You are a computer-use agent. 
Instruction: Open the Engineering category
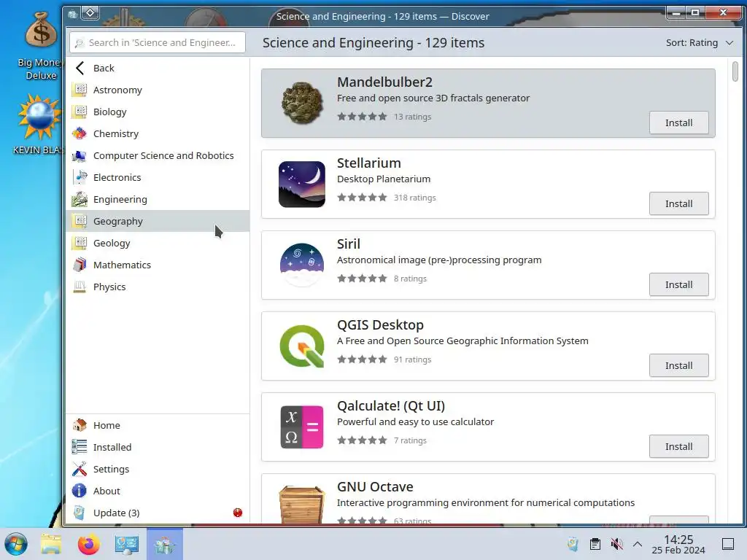(x=158, y=200)
